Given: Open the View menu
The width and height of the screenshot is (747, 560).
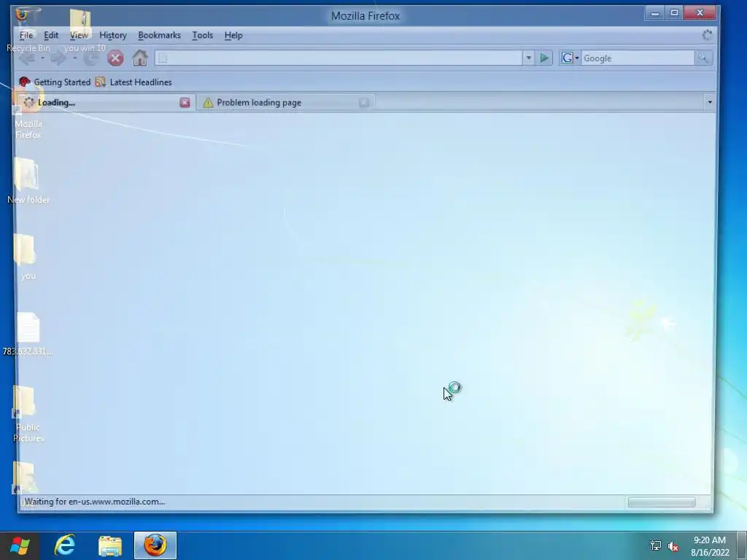Looking at the screenshot, I should [x=79, y=35].
